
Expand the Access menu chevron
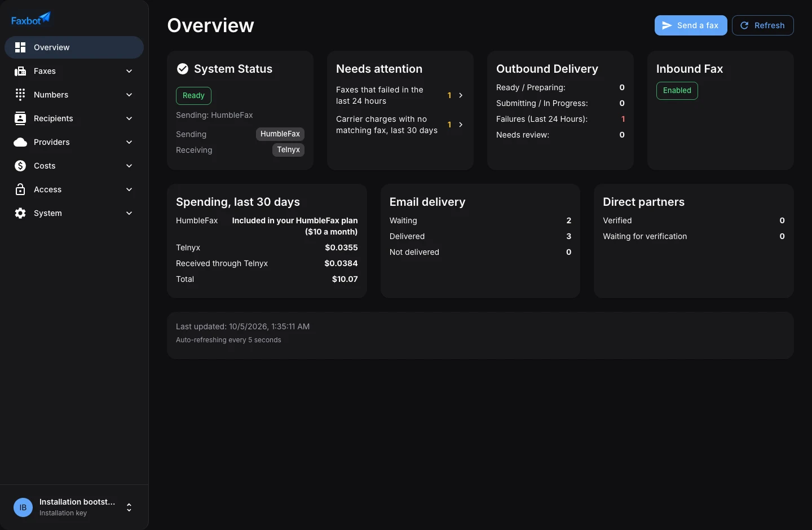coord(129,189)
